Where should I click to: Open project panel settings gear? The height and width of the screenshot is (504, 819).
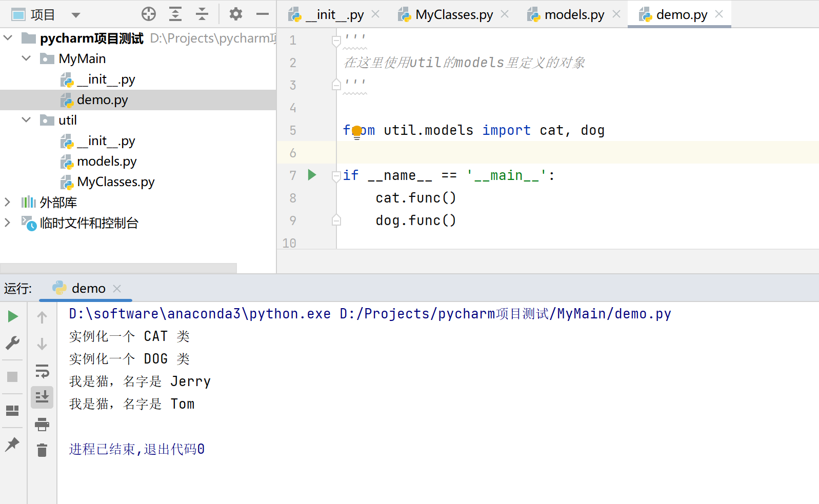pyautogui.click(x=235, y=14)
